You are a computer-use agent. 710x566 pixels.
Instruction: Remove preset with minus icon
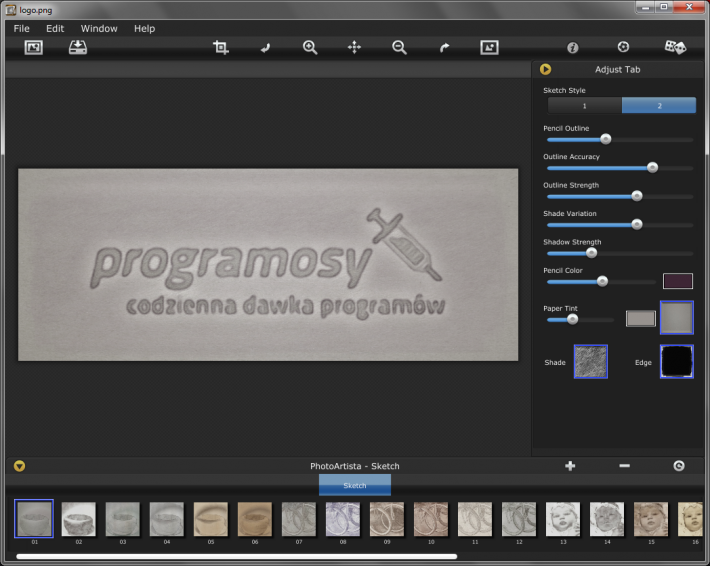click(x=624, y=465)
